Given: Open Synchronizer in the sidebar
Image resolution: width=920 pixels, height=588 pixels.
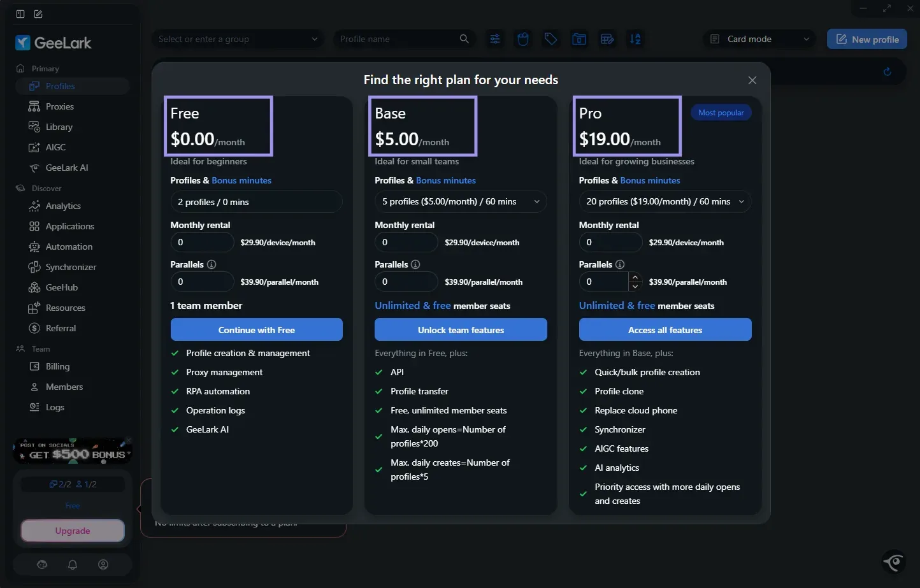Looking at the screenshot, I should pos(72,267).
